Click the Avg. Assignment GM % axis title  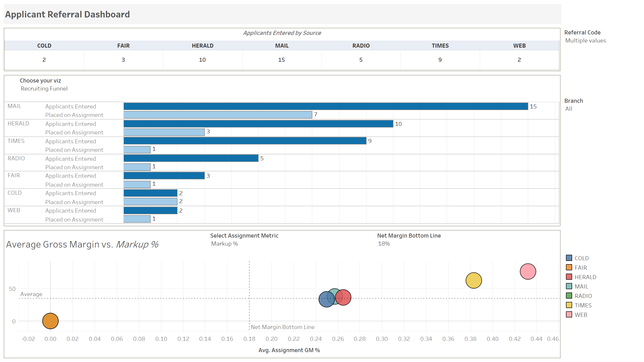point(289,350)
